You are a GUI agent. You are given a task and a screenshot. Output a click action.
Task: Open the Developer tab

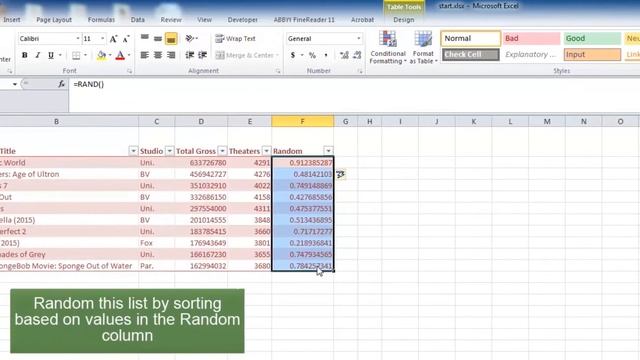(242, 20)
